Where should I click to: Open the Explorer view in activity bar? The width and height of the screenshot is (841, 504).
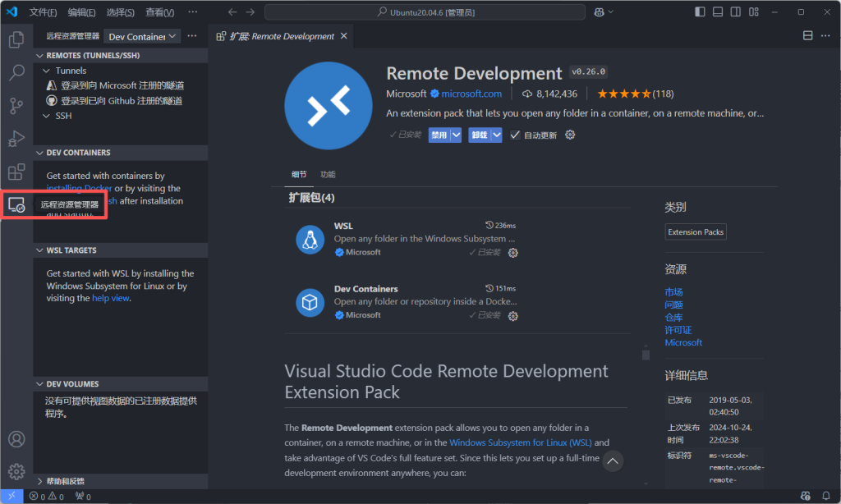click(16, 39)
